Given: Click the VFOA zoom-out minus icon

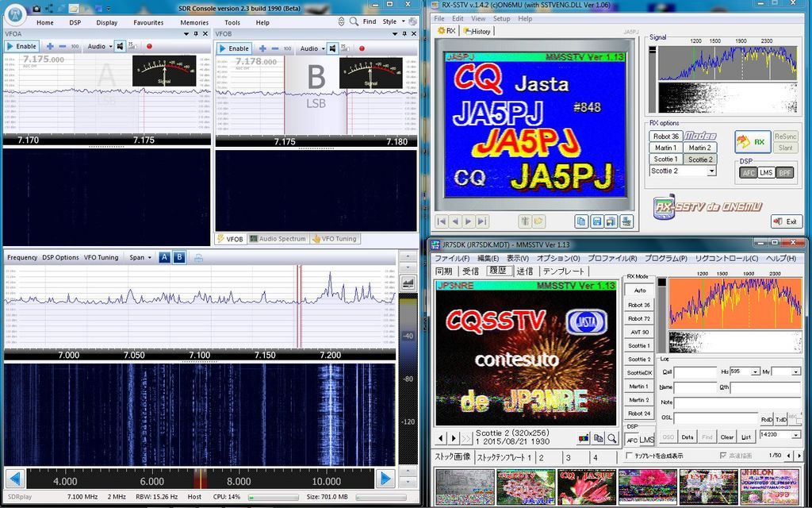Looking at the screenshot, I should (63, 46).
